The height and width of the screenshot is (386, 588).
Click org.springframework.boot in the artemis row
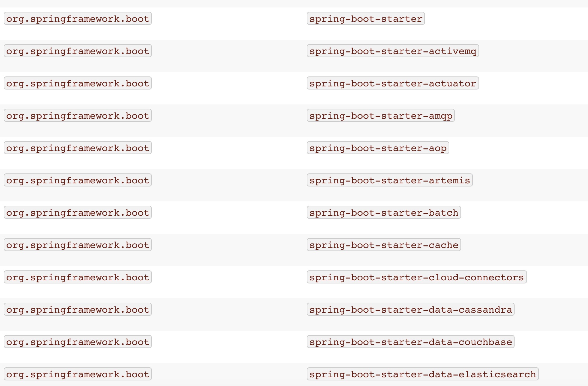[77, 180]
